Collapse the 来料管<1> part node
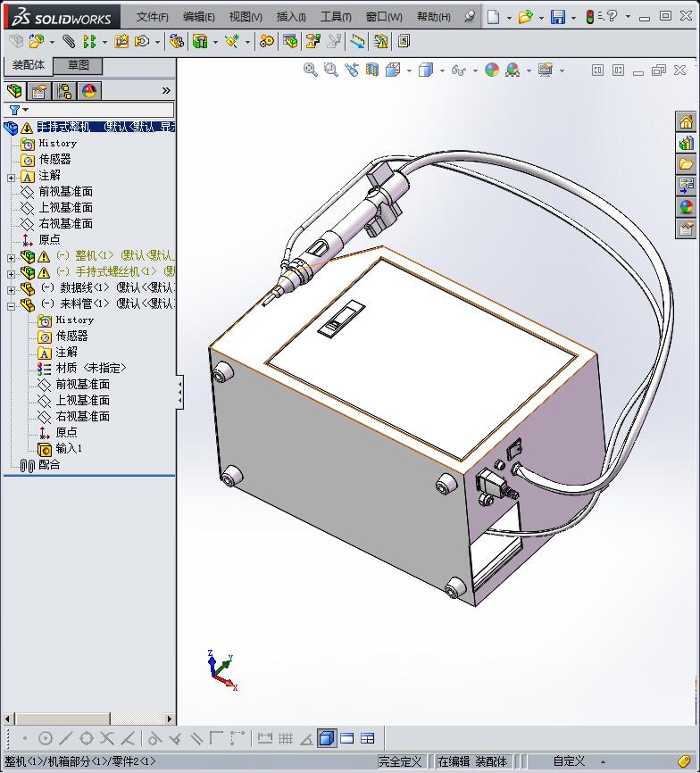700x773 pixels. tap(11, 305)
